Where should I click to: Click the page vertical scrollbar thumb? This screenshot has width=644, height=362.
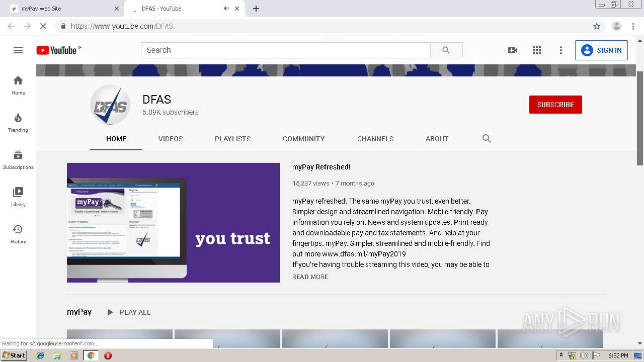click(640, 118)
